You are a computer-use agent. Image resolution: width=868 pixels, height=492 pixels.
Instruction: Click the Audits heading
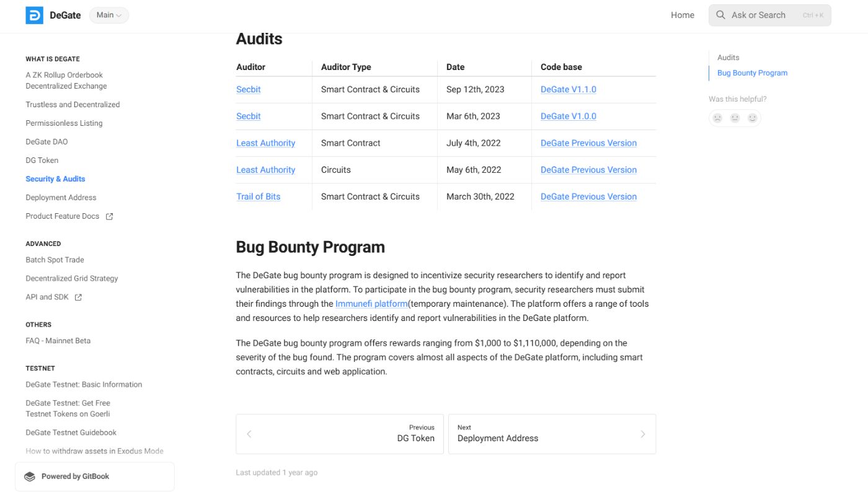coord(259,39)
